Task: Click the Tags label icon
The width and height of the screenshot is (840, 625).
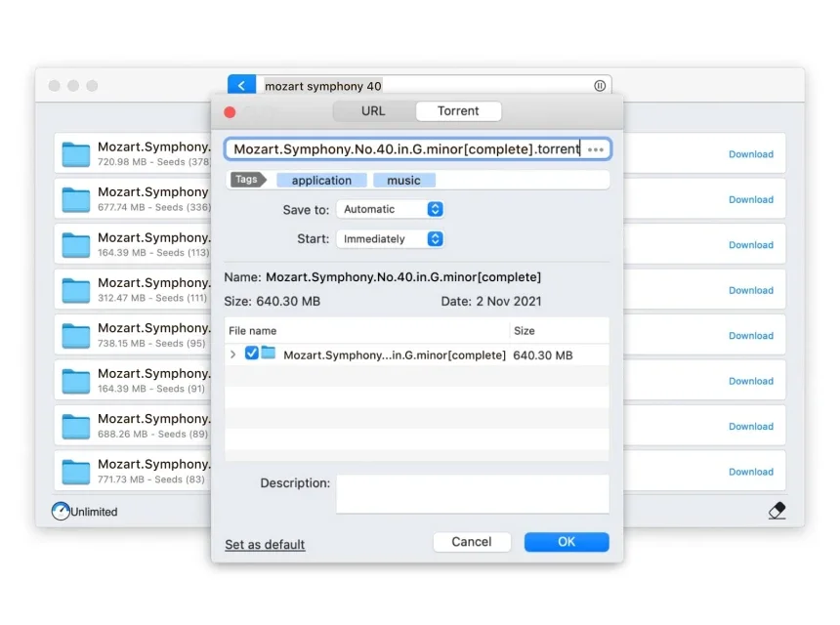Action: 248,180
